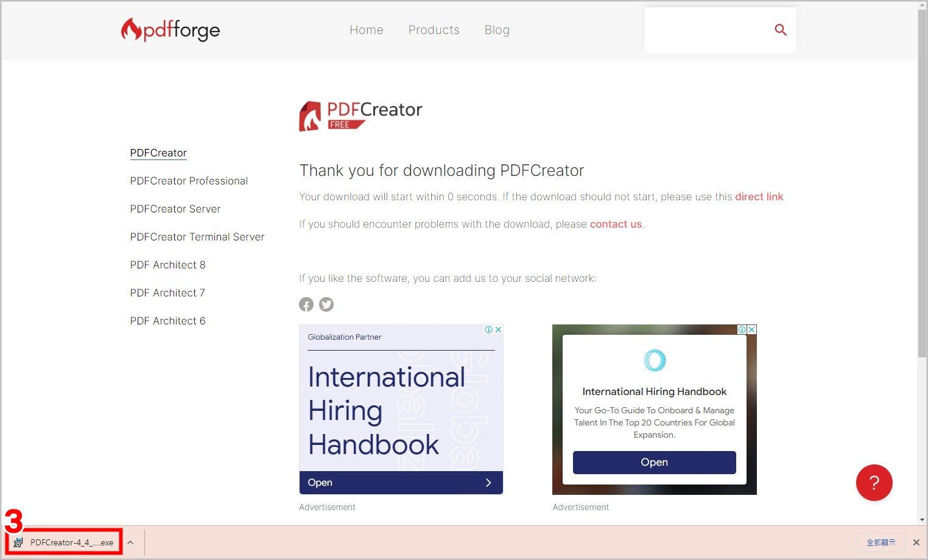This screenshot has height=560, width=928.
Task: Click the right arrow on left ad Open bar
Action: pos(488,483)
